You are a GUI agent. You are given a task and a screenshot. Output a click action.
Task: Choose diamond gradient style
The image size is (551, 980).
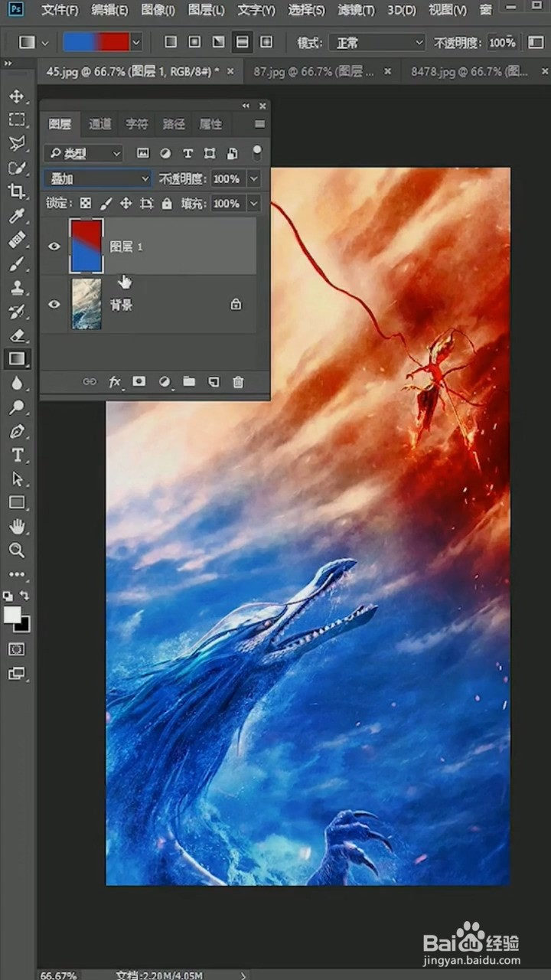tap(266, 42)
